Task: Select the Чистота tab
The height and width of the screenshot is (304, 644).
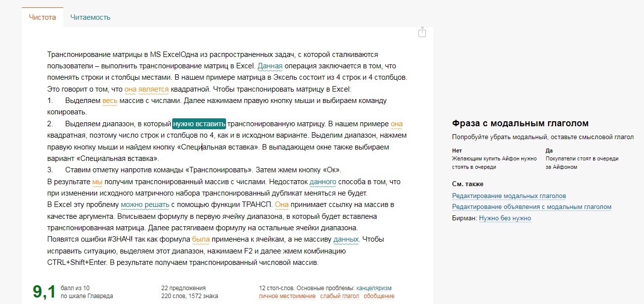Action: point(43,17)
